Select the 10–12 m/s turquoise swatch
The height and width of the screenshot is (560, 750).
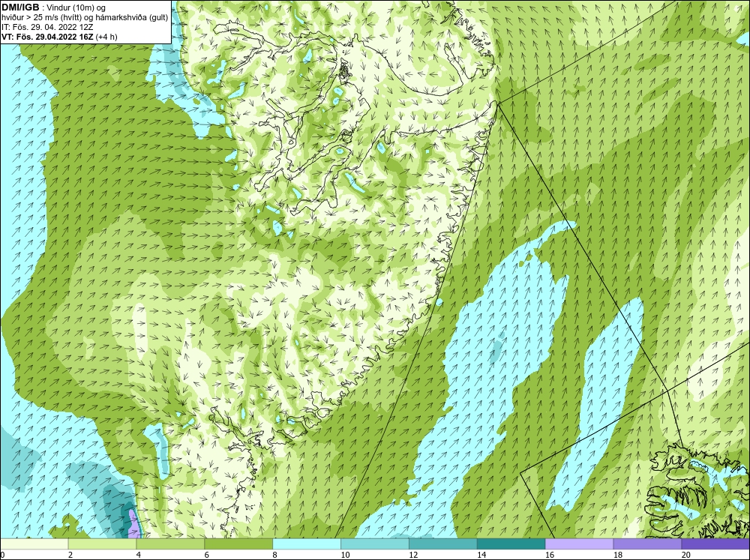[x=375, y=544]
